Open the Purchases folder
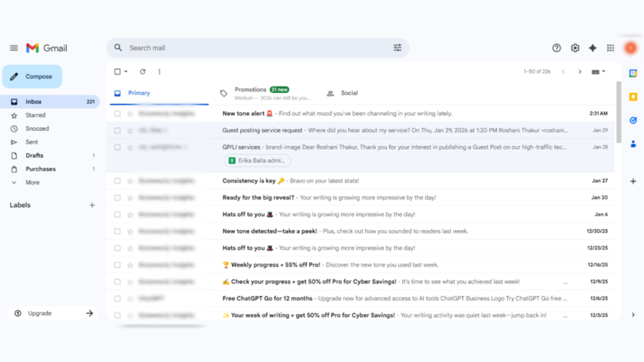Screen dimensions: 644x362 tap(50, 169)
